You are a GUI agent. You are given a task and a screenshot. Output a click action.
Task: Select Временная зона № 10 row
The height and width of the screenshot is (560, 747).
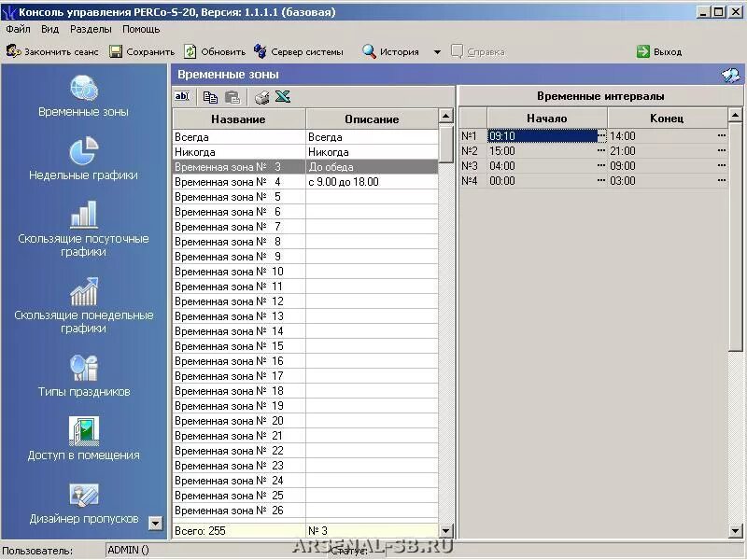click(x=305, y=272)
